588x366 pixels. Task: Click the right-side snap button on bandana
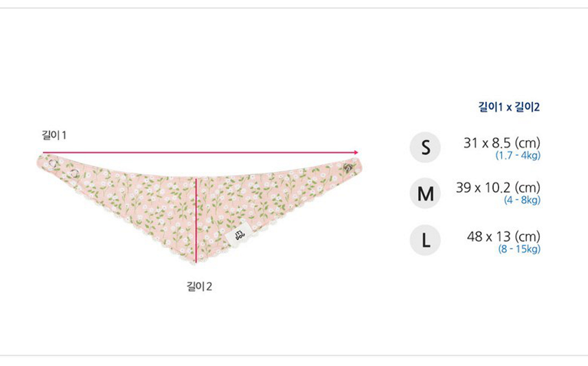point(348,167)
